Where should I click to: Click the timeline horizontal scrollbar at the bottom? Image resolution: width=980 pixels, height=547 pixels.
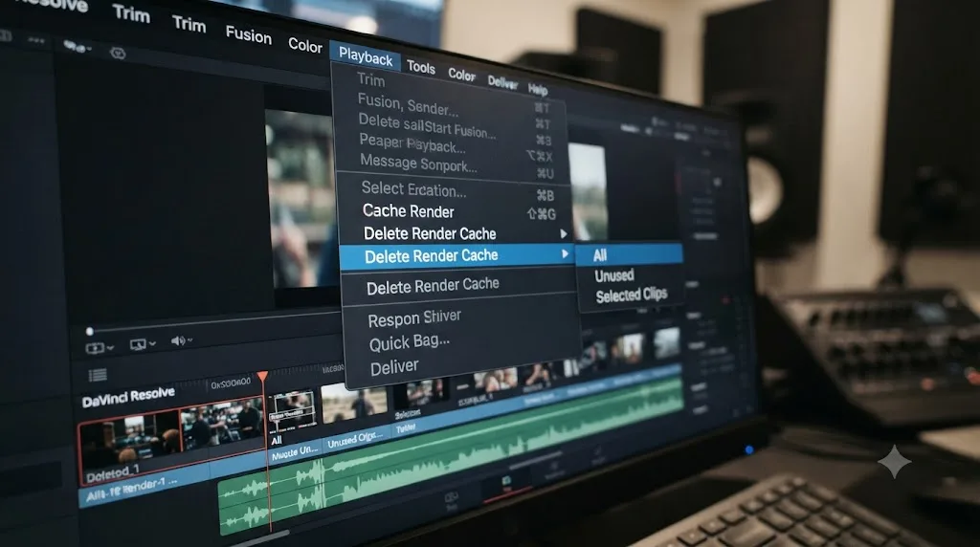(262, 537)
